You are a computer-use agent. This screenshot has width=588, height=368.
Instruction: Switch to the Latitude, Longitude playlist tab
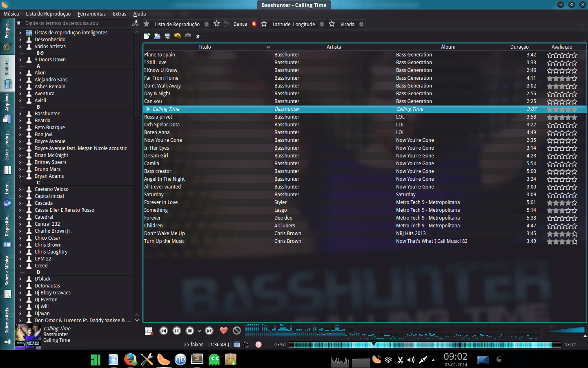[x=294, y=24]
